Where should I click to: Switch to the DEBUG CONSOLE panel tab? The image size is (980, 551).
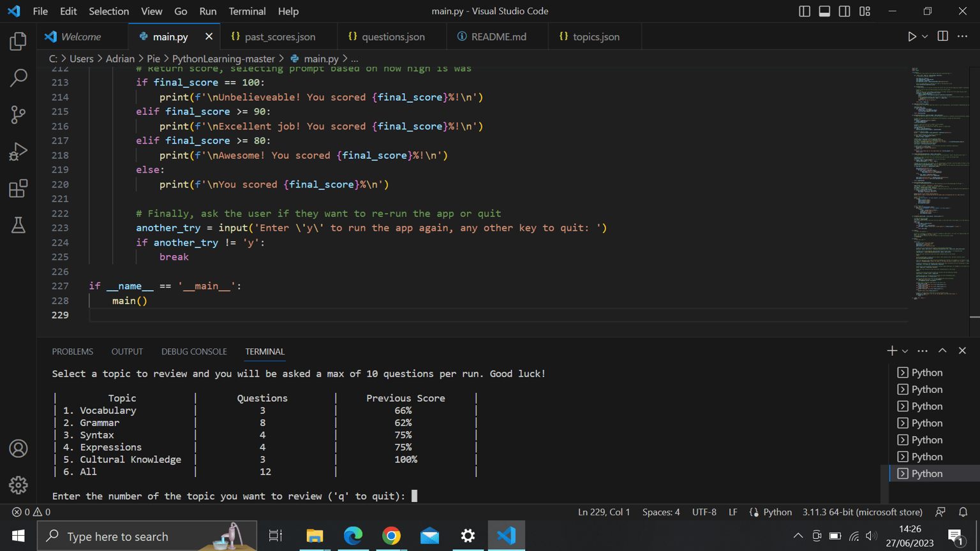(x=194, y=351)
